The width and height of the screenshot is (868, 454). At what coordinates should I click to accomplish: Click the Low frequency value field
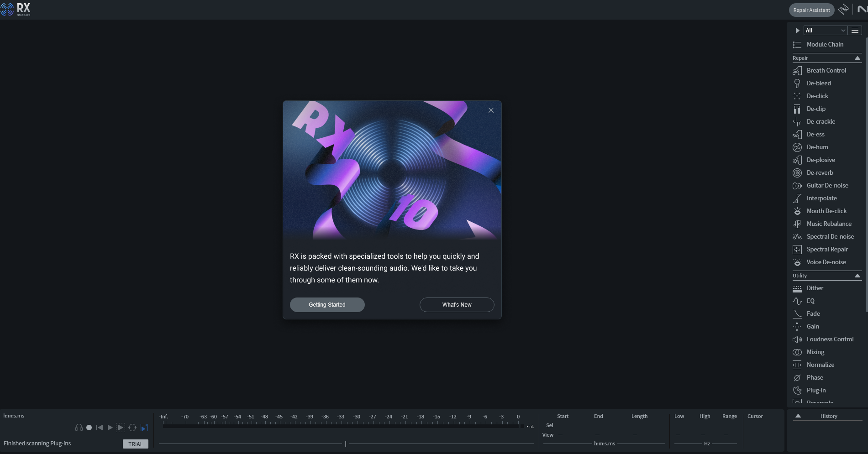click(x=678, y=435)
